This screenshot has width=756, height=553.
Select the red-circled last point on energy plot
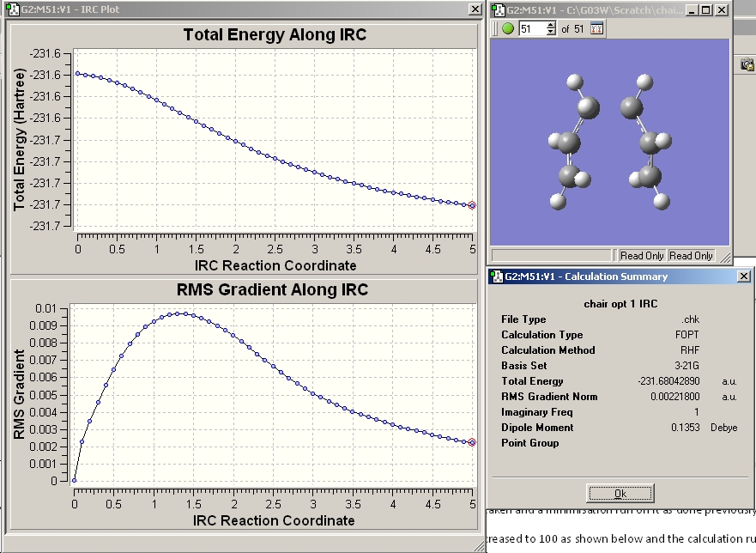472,205
